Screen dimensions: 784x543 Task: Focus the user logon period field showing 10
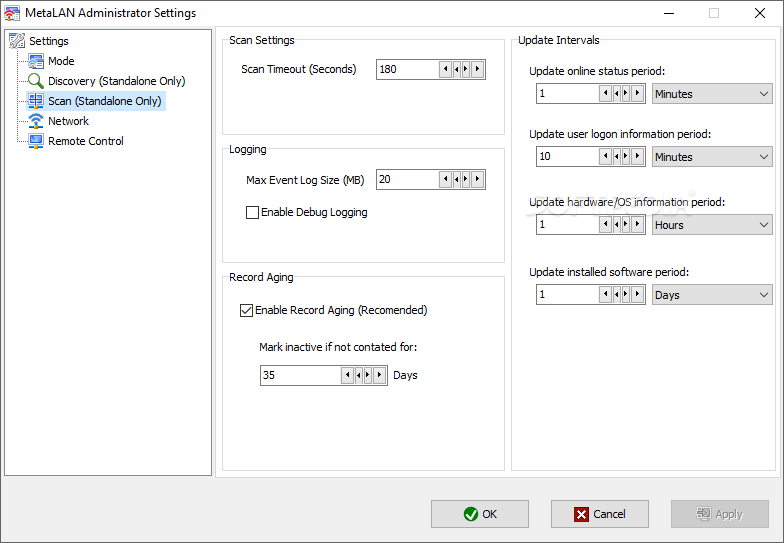point(568,156)
